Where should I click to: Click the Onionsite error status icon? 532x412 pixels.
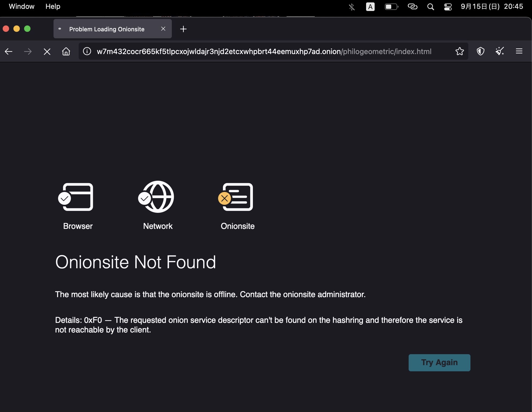[236, 197]
